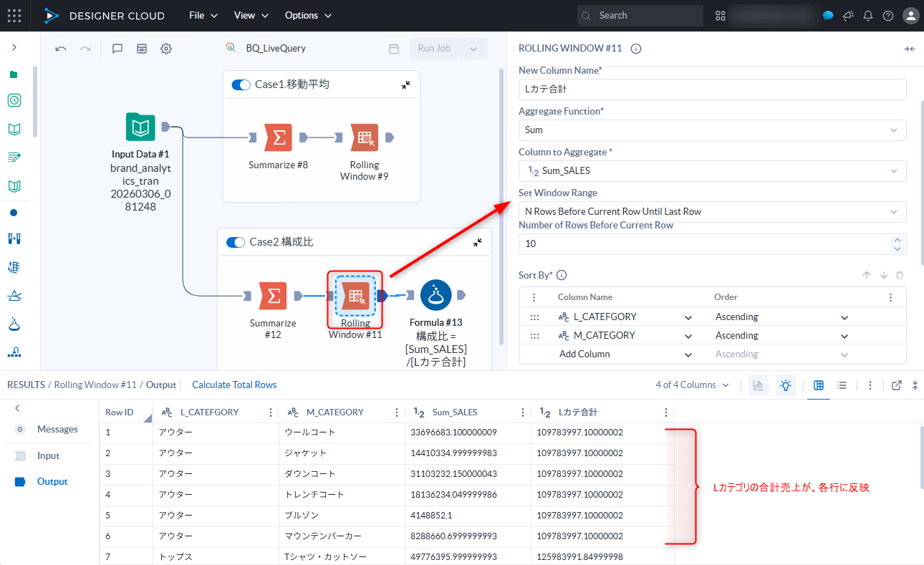
Task: Click the lightbulb data insights icon
Action: click(x=786, y=385)
